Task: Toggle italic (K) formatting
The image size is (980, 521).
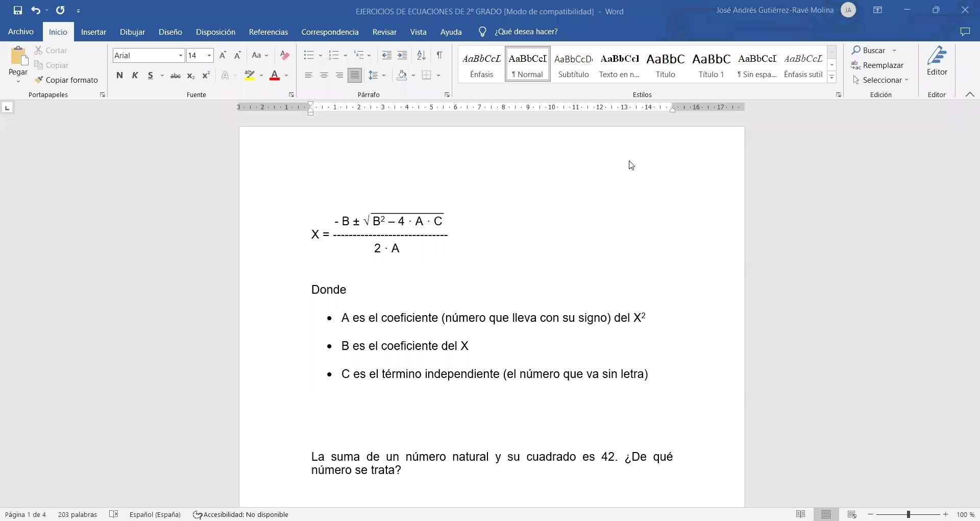Action: click(135, 76)
